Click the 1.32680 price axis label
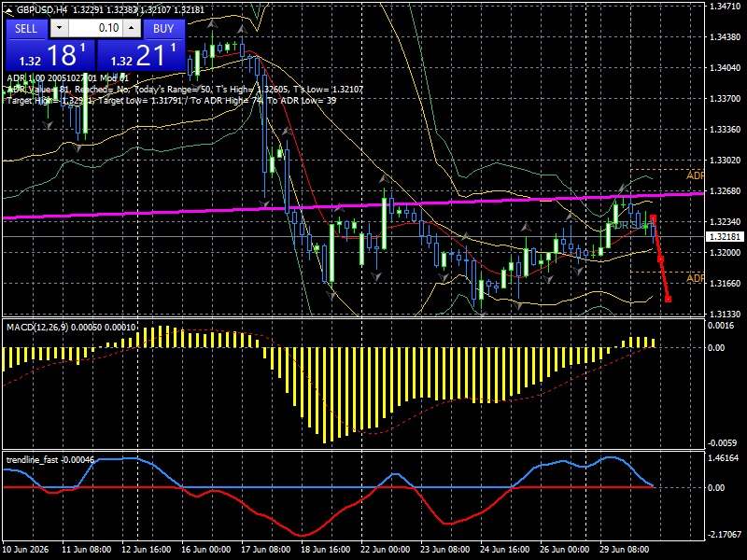Viewport: 747px width, 560px height. click(725, 191)
